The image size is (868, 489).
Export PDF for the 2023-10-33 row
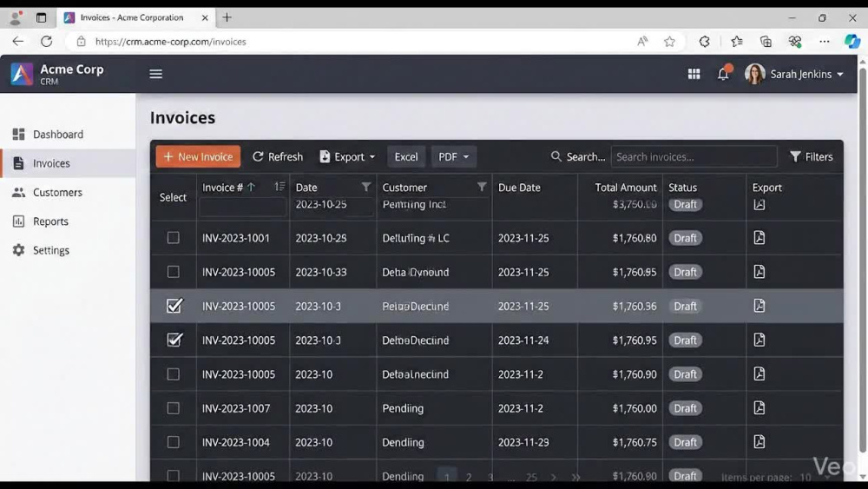(759, 272)
